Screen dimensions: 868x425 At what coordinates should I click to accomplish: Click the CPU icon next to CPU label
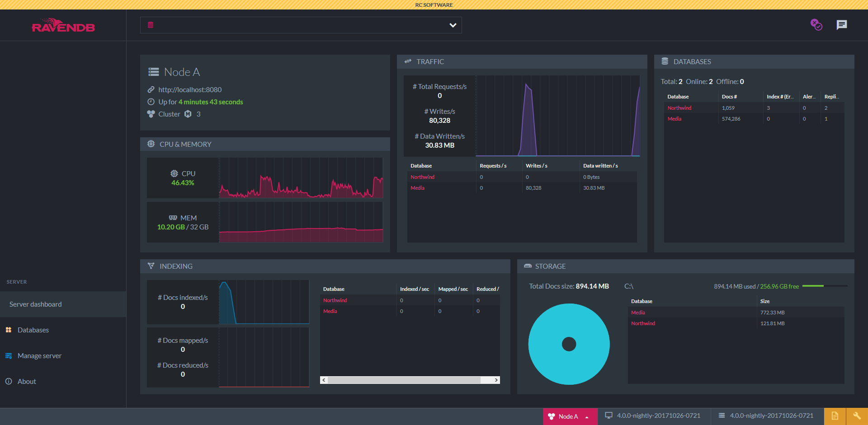[x=174, y=173]
